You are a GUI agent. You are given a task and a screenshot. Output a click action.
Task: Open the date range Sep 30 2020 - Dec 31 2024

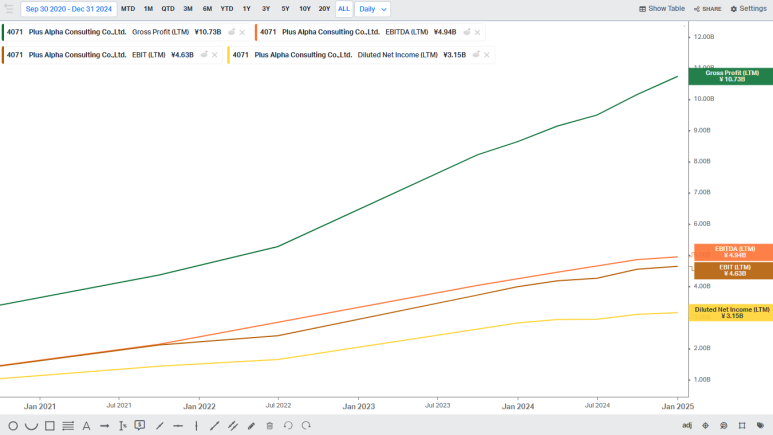pos(69,9)
